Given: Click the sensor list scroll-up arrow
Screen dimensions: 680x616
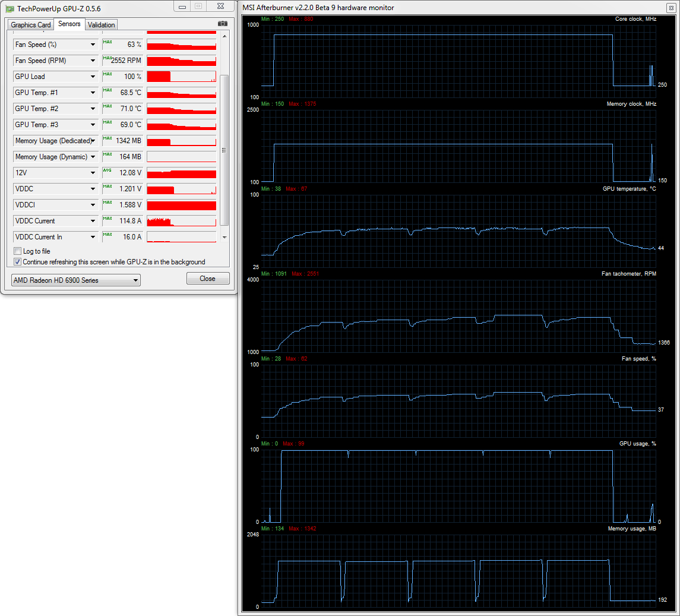Looking at the screenshot, I should [224, 36].
